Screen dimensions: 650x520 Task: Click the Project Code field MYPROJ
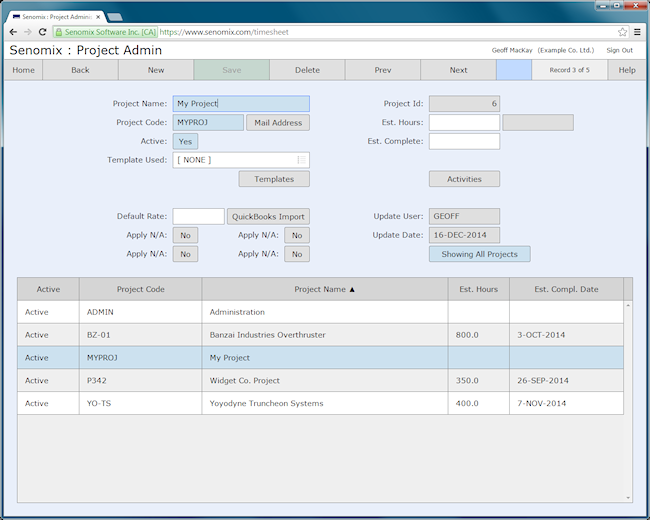click(x=208, y=123)
